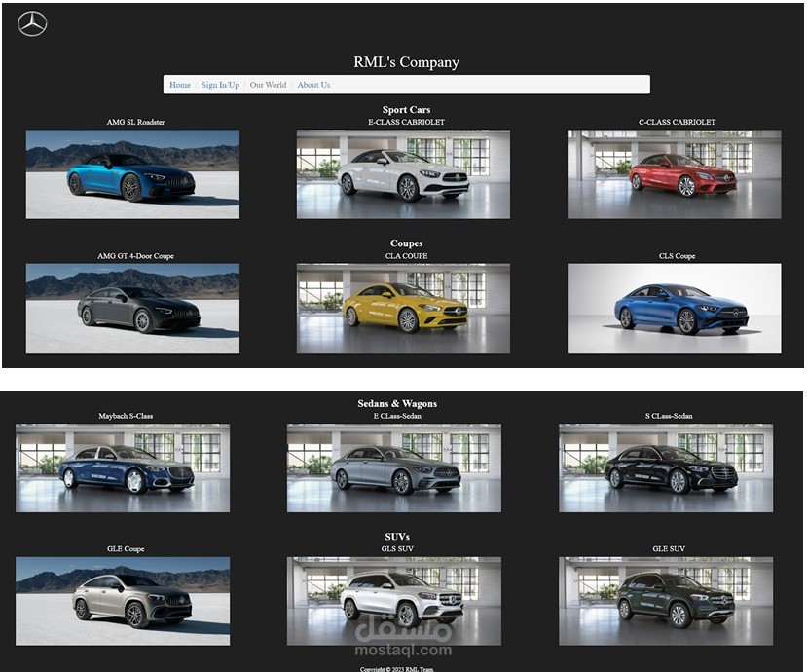Viewport: 807px width, 672px height.
Task: Open the GLE Coupe desert image
Action: (x=123, y=601)
